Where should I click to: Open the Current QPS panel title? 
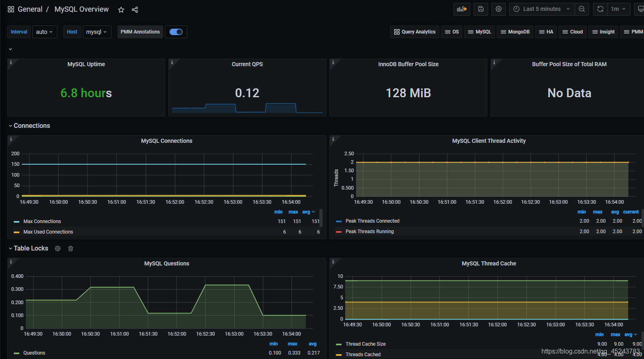(x=247, y=64)
